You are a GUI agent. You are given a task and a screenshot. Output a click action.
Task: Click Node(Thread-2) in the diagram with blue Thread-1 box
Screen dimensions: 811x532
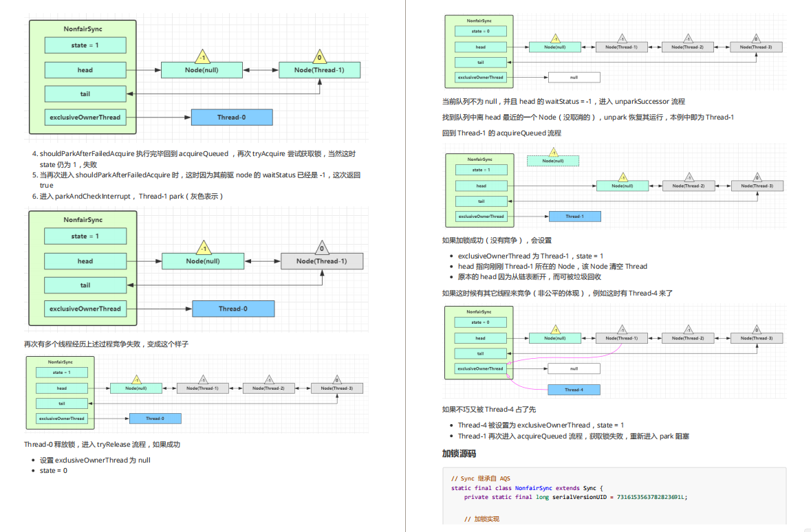coord(688,186)
